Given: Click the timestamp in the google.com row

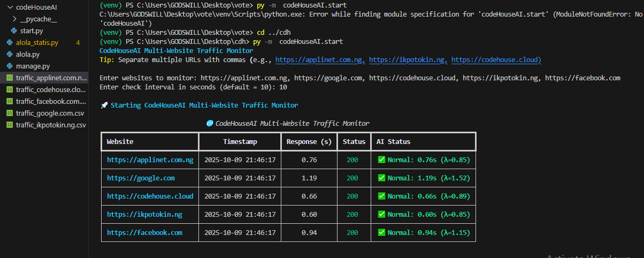Looking at the screenshot, I should point(240,178).
